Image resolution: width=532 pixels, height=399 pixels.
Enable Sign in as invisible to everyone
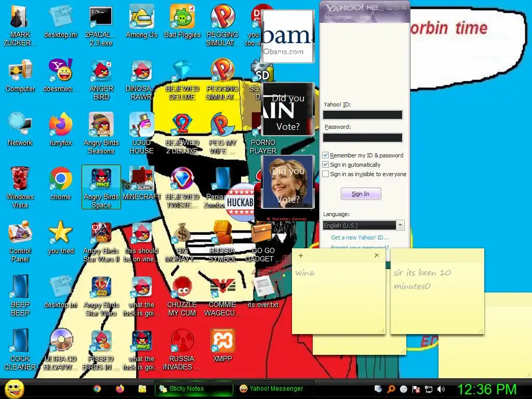[x=325, y=174]
